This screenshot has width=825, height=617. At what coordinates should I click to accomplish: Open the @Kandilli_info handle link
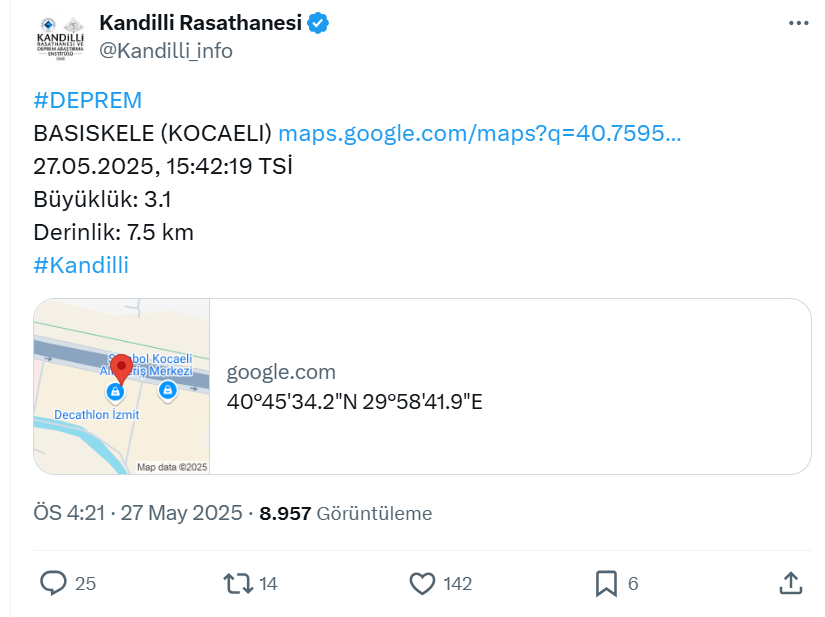pyautogui.click(x=166, y=51)
